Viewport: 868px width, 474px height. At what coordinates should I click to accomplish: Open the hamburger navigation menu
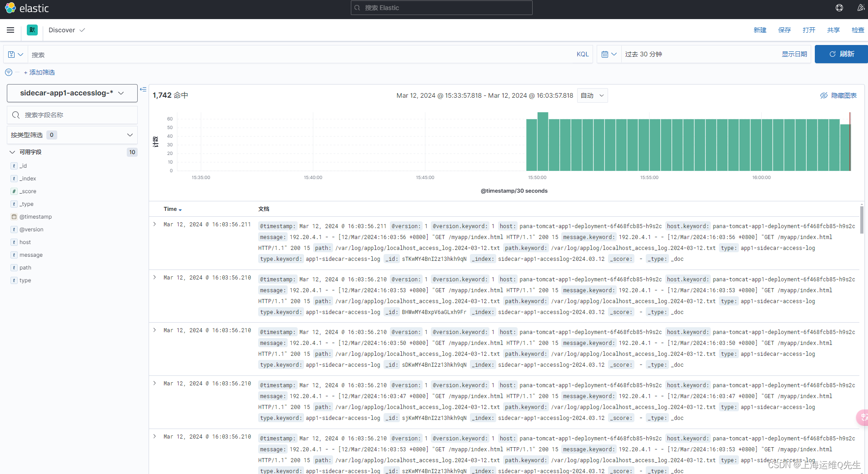pos(10,30)
